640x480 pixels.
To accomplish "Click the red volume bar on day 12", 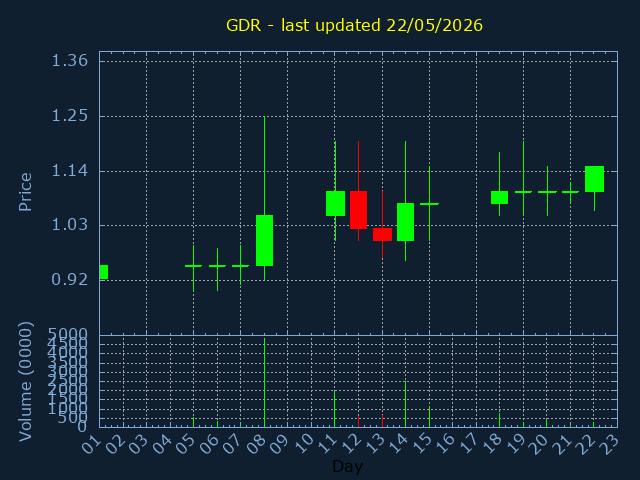I will point(358,422).
